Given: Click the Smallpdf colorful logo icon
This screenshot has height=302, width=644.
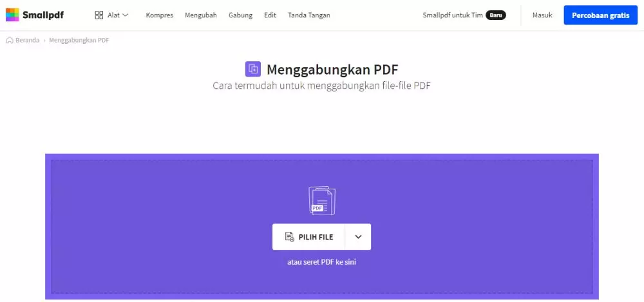Looking at the screenshot, I should click(x=12, y=15).
